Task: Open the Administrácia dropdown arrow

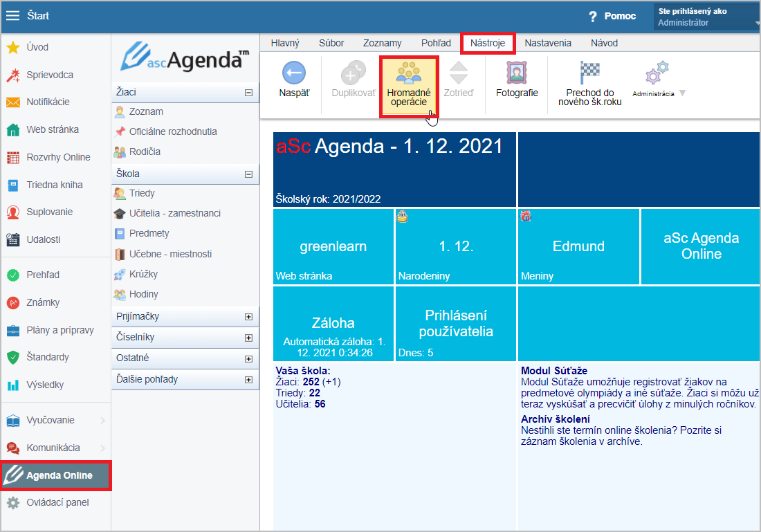Action: [x=682, y=93]
